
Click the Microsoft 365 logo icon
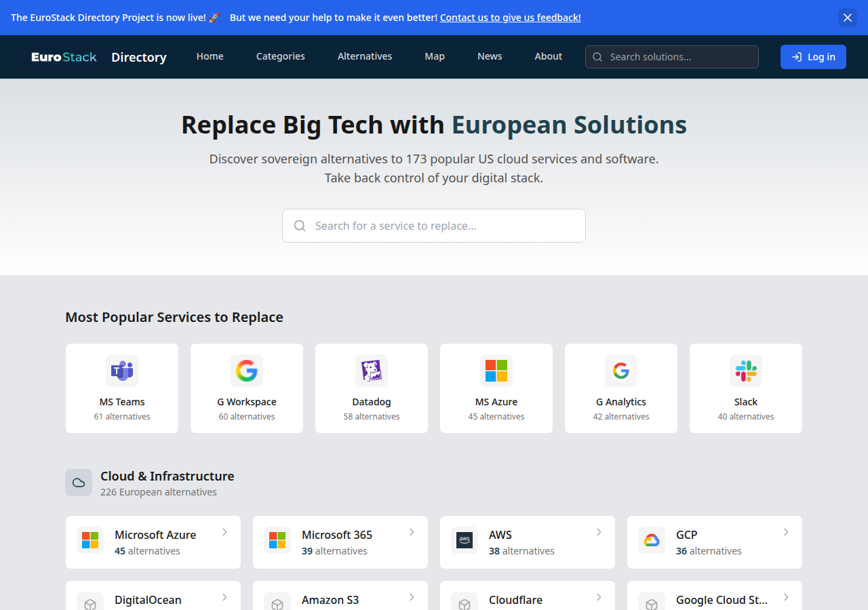pos(277,540)
